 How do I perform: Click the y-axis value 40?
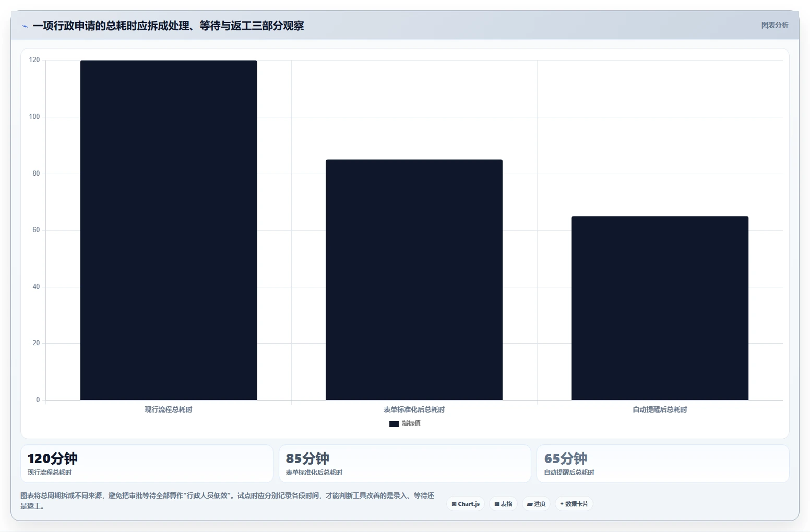36,287
